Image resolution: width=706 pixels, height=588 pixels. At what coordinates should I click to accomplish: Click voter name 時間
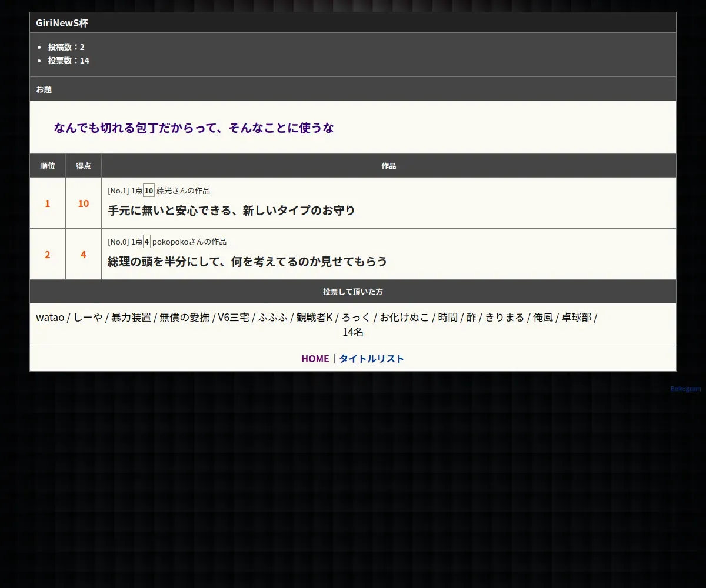448,318
